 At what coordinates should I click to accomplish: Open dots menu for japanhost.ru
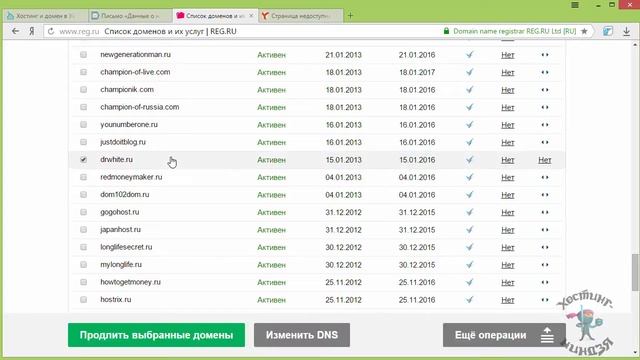545,230
